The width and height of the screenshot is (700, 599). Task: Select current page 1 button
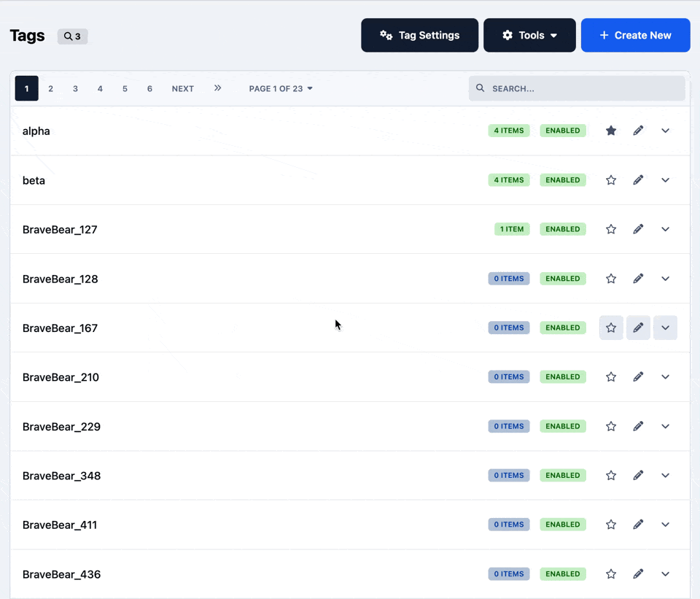[x=27, y=88]
